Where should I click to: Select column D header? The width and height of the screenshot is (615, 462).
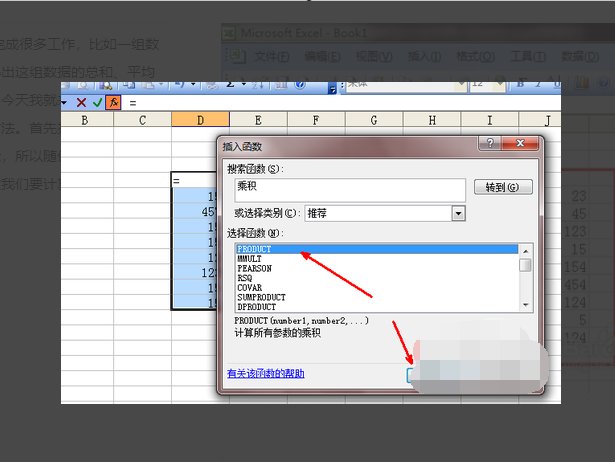click(200, 121)
